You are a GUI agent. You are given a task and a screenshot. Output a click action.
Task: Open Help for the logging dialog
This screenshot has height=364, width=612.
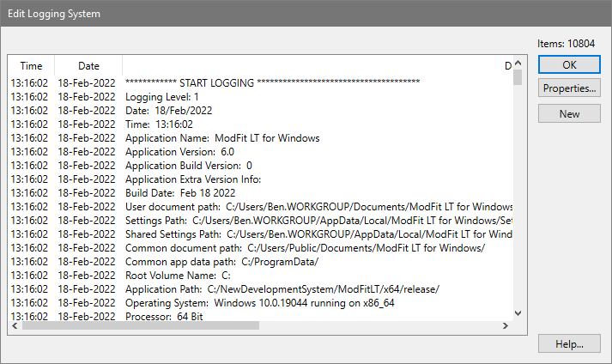(569, 343)
